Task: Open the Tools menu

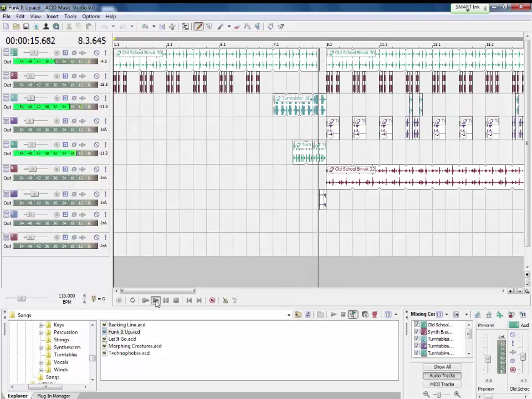Action: (x=70, y=16)
